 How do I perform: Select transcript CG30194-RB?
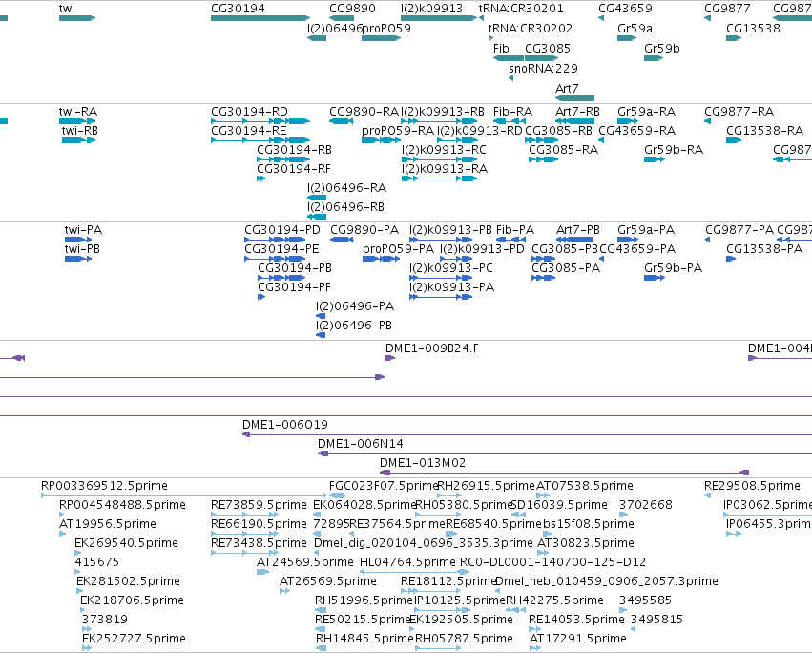[x=283, y=159]
